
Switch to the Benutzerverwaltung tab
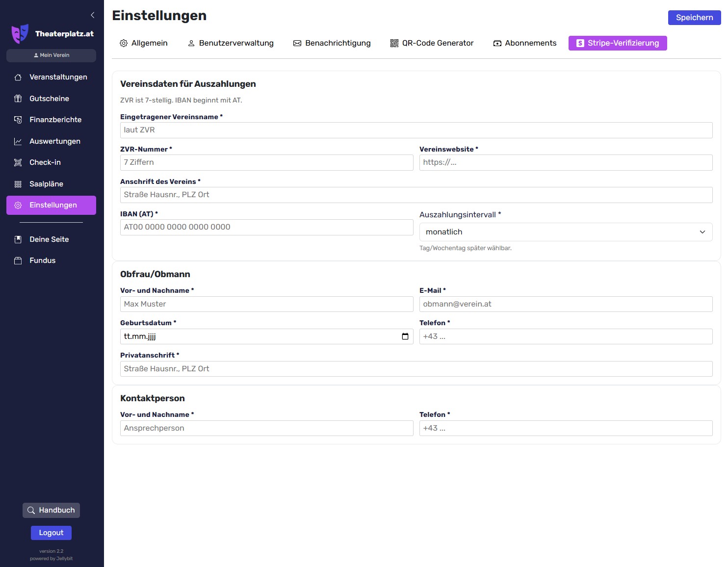pyautogui.click(x=231, y=43)
